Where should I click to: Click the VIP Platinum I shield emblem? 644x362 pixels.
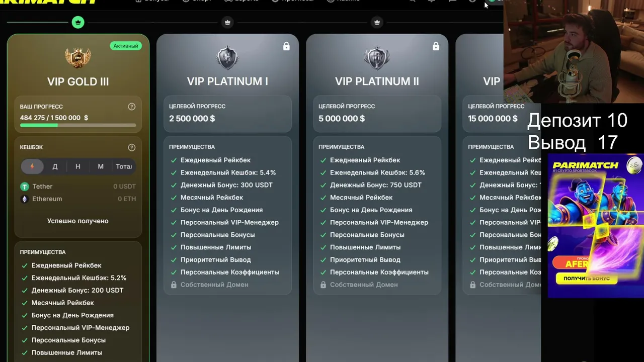(227, 57)
